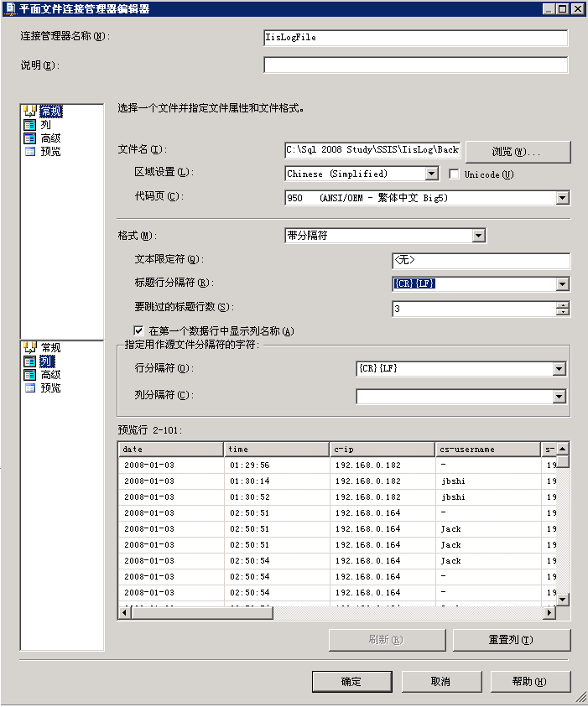Open 常规 page in lower list

coord(50,348)
